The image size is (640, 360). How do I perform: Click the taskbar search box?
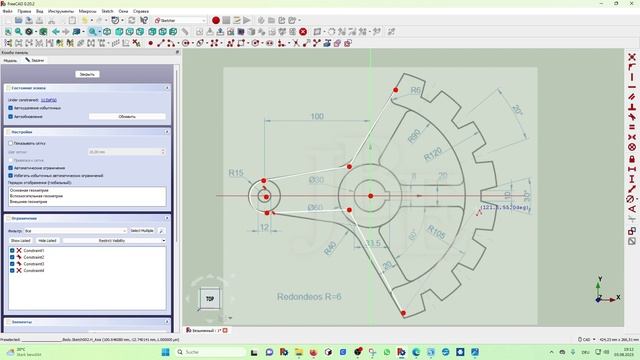(x=211, y=352)
